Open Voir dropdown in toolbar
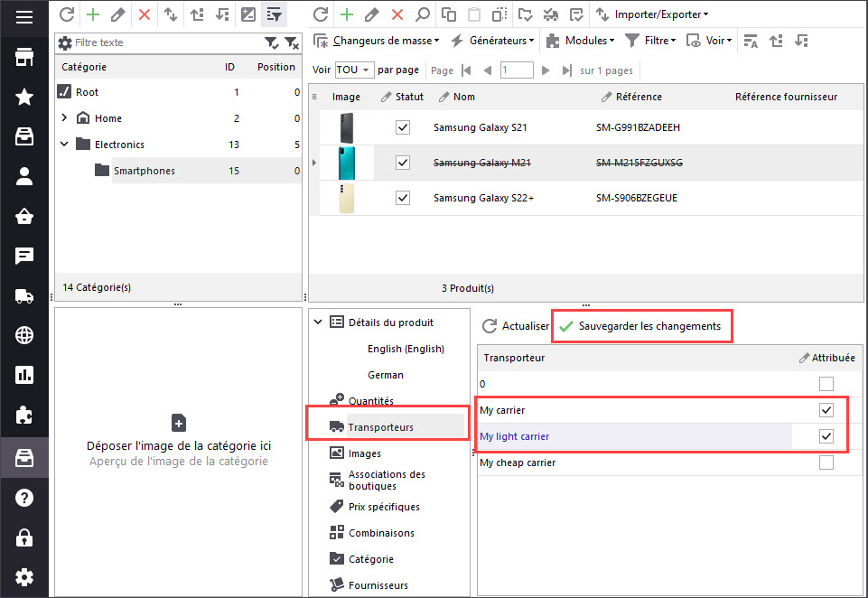The width and height of the screenshot is (868, 598). click(x=709, y=41)
